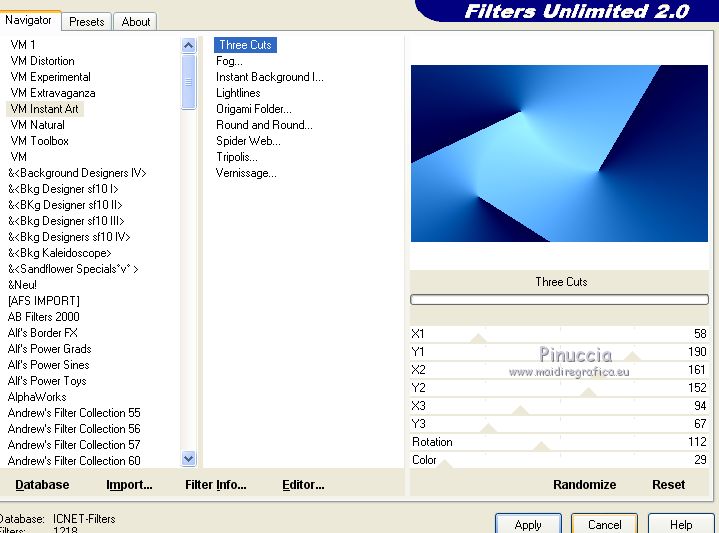Screen dimensions: 719x533
Task: Click the X1 slider handle
Action: [x=479, y=339]
